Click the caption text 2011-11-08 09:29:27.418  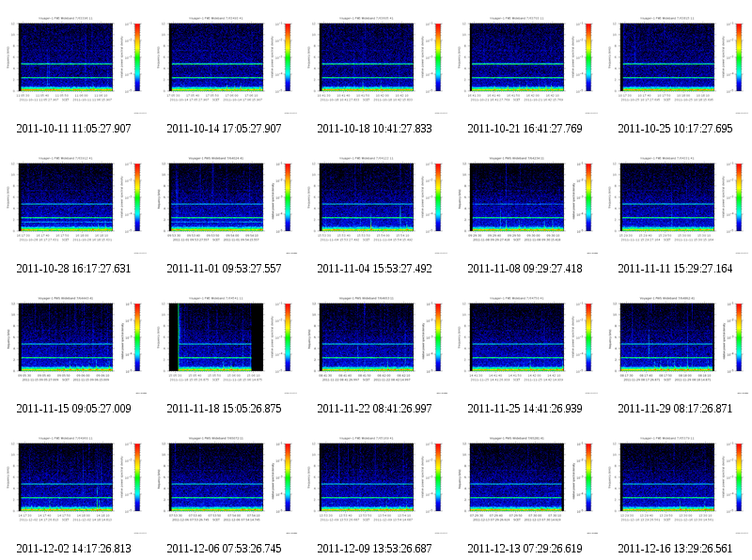pos(525,269)
